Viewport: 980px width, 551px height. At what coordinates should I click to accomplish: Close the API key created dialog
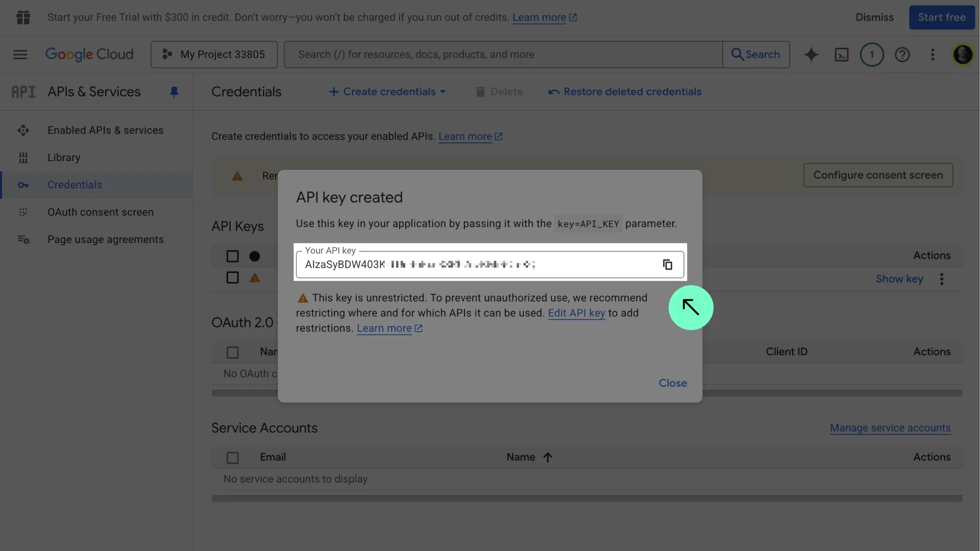[673, 383]
